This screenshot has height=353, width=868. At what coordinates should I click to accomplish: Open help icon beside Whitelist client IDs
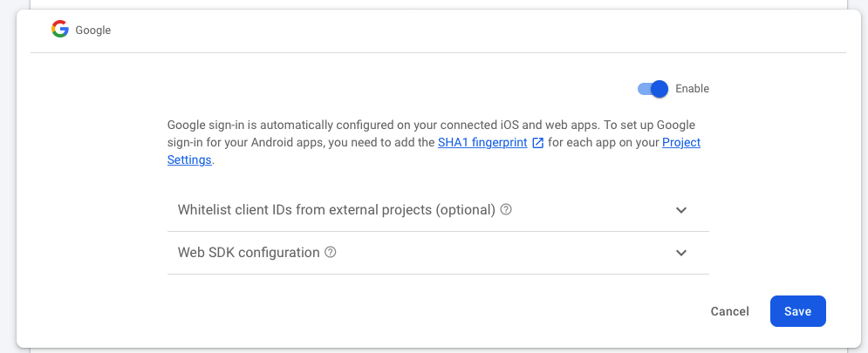point(506,210)
